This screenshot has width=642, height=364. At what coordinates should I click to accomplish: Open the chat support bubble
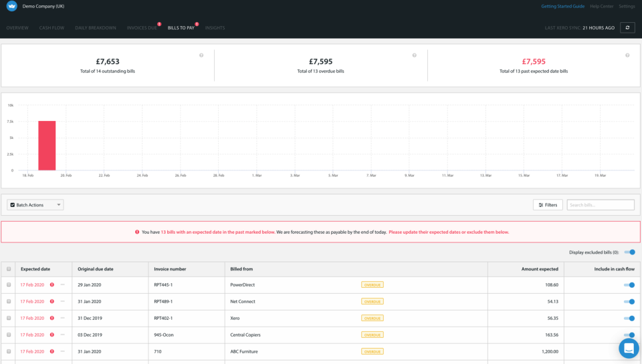coord(629,348)
